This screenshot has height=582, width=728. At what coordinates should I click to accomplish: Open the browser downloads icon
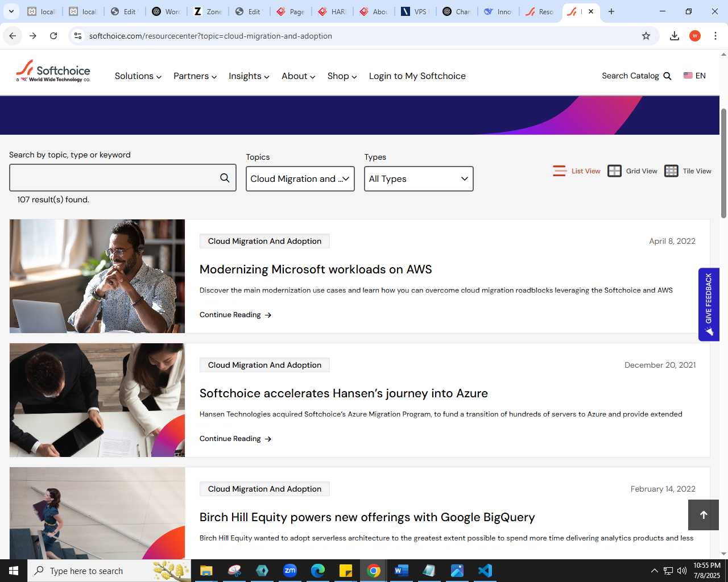point(675,36)
